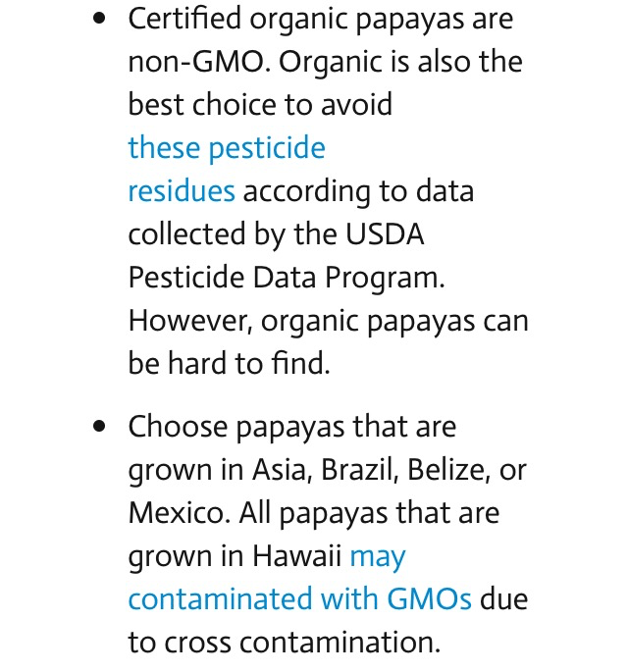Click the word "USDA"
628x672 pixels.
pyautogui.click(x=384, y=234)
